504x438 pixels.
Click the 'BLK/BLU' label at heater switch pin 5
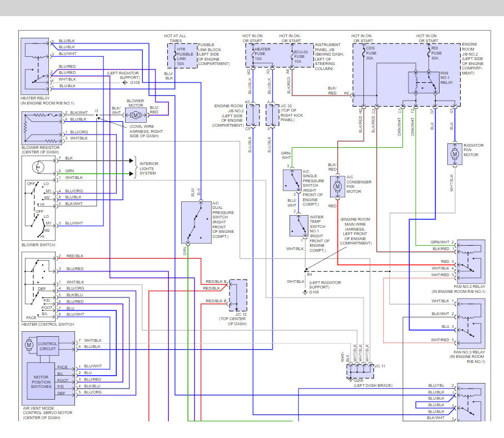(x=74, y=295)
